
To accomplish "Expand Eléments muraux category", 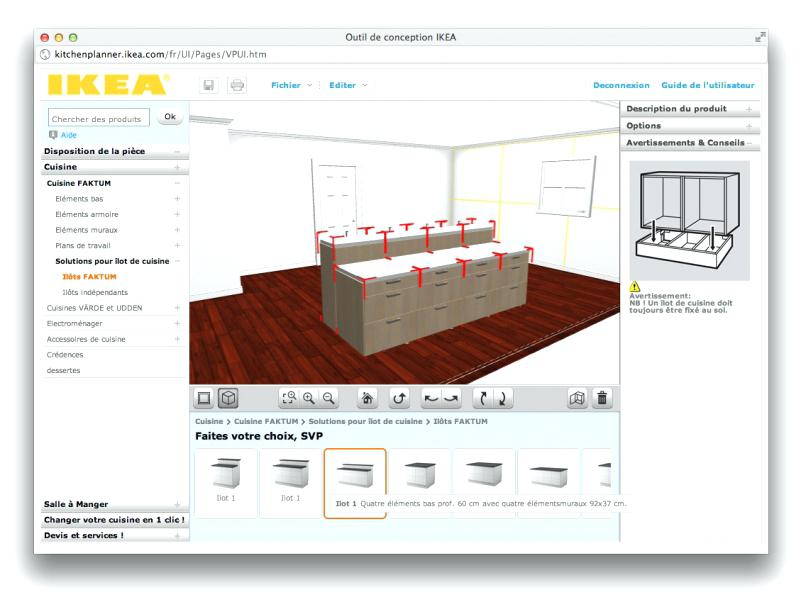I will pos(177,230).
